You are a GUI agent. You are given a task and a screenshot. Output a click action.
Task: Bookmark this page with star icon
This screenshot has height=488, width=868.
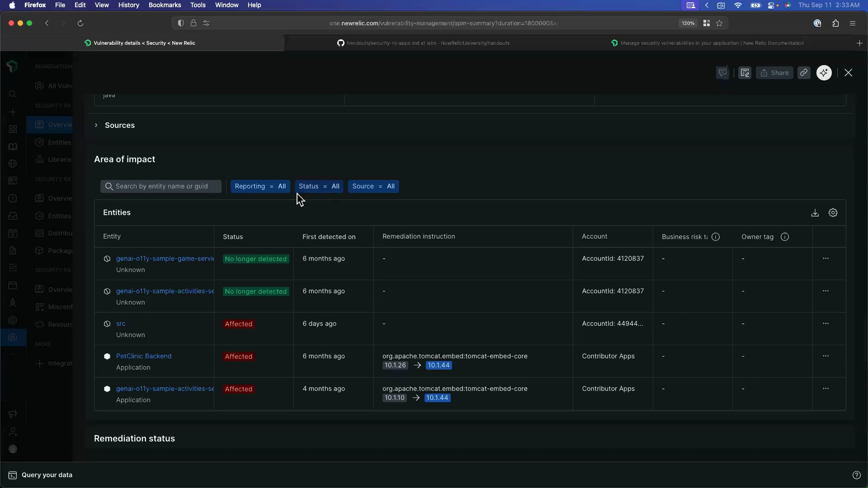point(719,23)
